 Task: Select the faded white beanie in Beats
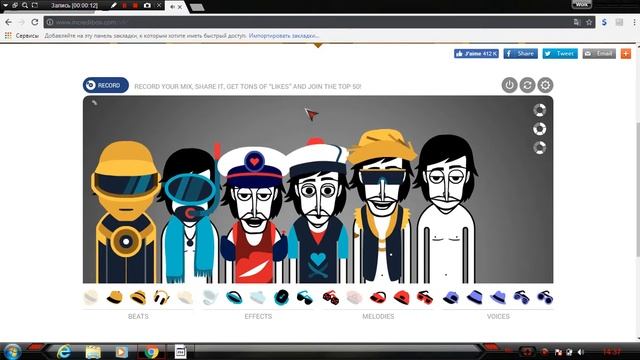[91, 298]
